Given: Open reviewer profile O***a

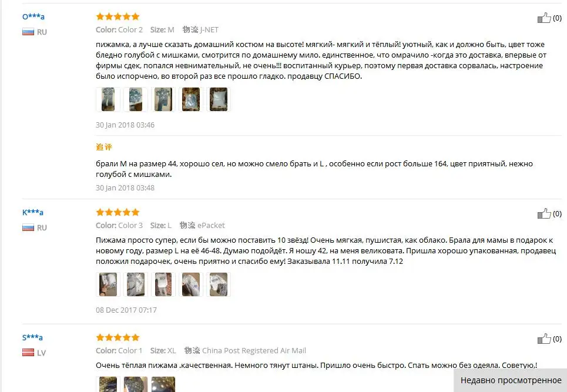Looking at the screenshot, I should coord(33,16).
